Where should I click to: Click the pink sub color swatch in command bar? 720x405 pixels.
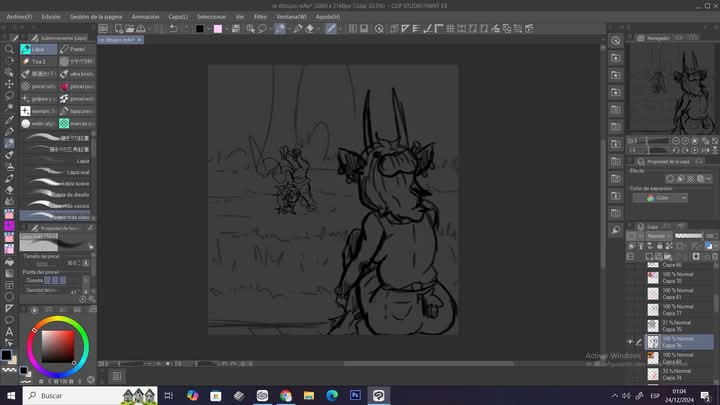tap(218, 28)
